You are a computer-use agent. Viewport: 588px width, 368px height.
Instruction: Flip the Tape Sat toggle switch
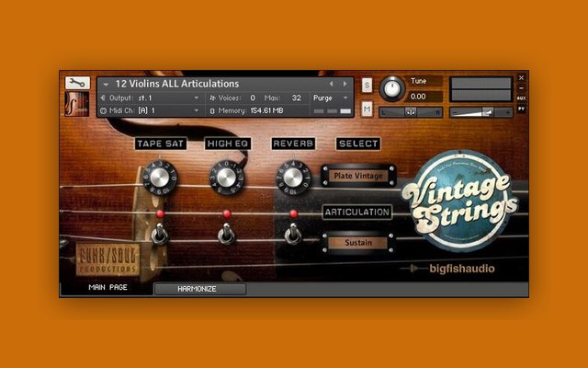tap(160, 233)
